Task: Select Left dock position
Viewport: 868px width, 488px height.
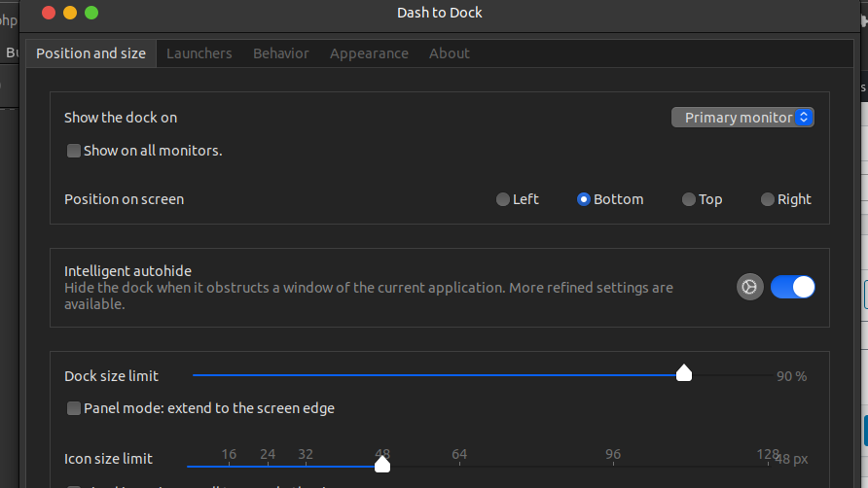Action: point(503,199)
